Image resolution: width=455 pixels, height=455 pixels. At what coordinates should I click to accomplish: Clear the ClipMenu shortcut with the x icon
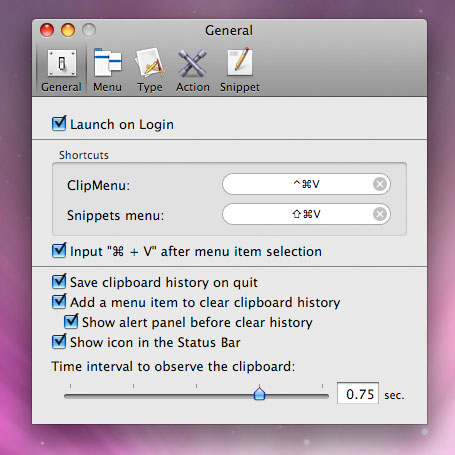pos(380,184)
